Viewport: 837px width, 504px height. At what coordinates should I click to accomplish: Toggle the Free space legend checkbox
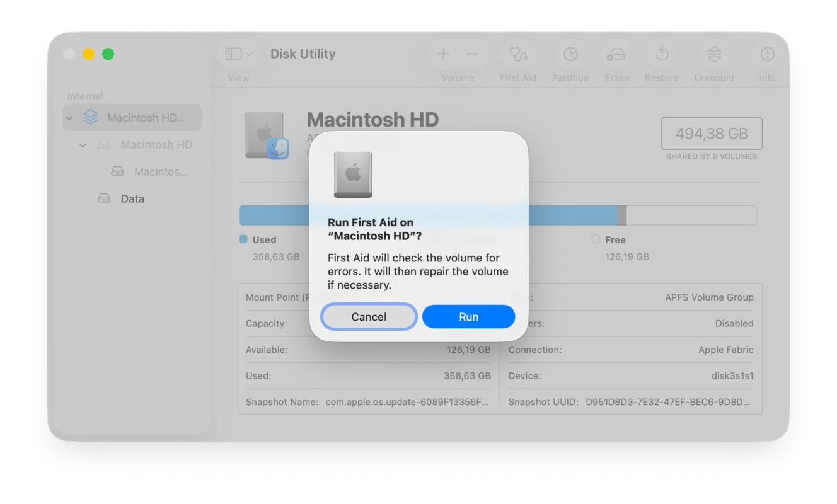596,239
